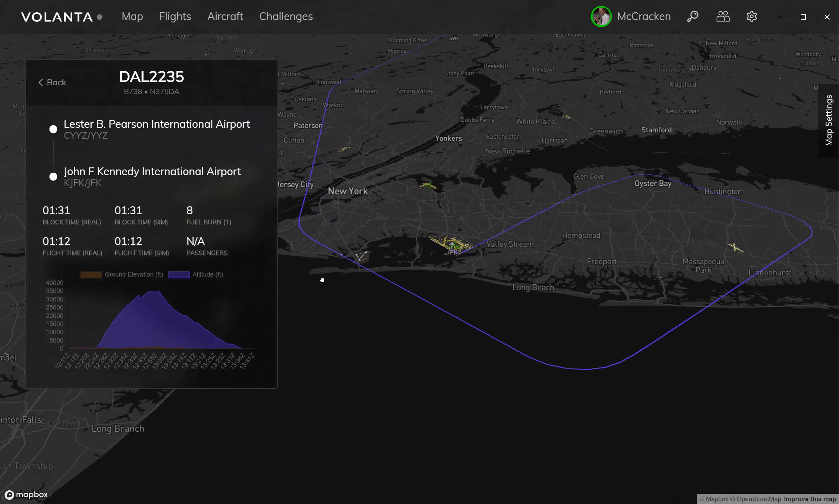Maximize the Volanta window
Screen dimensions: 839x504
click(803, 17)
